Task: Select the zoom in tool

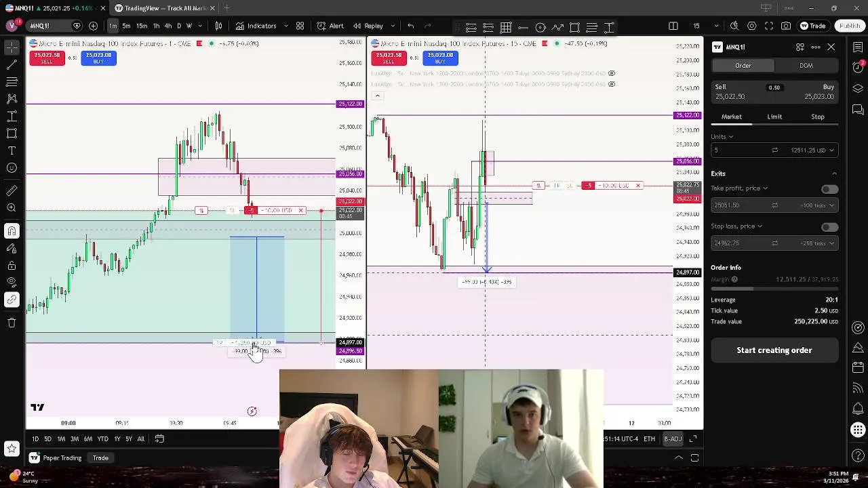Action: (x=12, y=208)
